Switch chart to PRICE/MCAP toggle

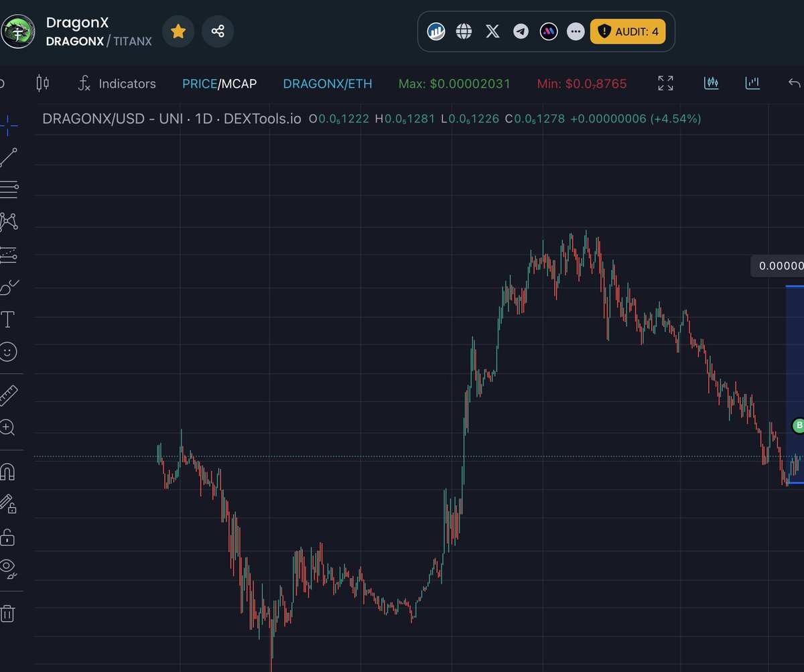click(219, 84)
